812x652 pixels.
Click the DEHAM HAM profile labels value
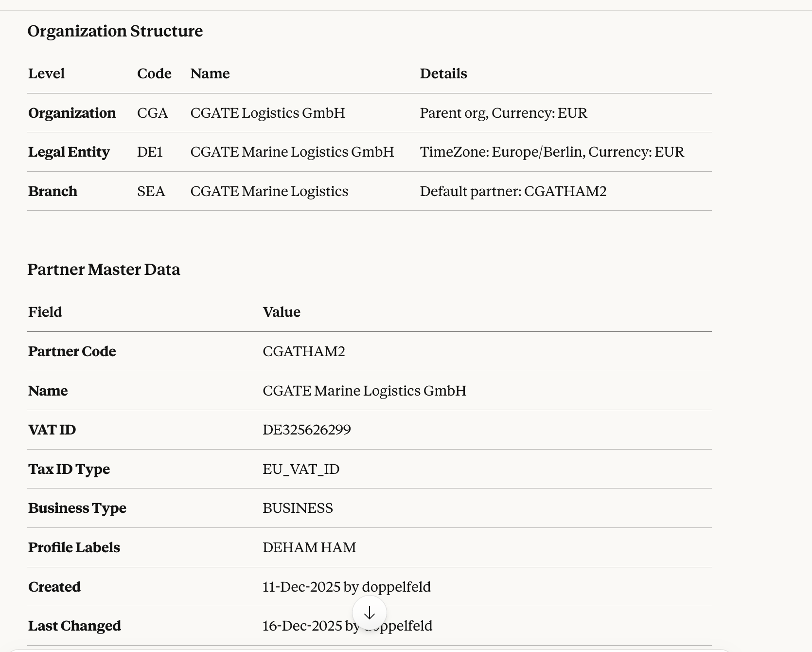click(309, 547)
